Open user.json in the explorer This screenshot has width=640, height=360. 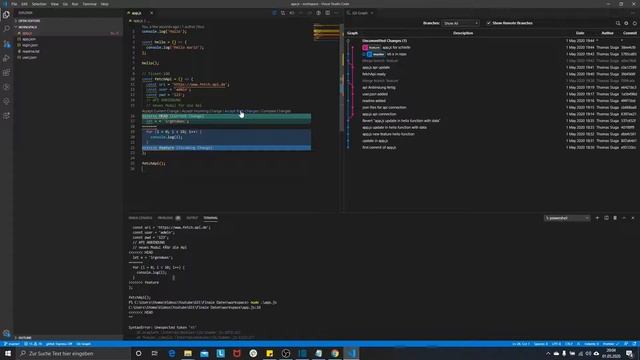coord(68,58)
